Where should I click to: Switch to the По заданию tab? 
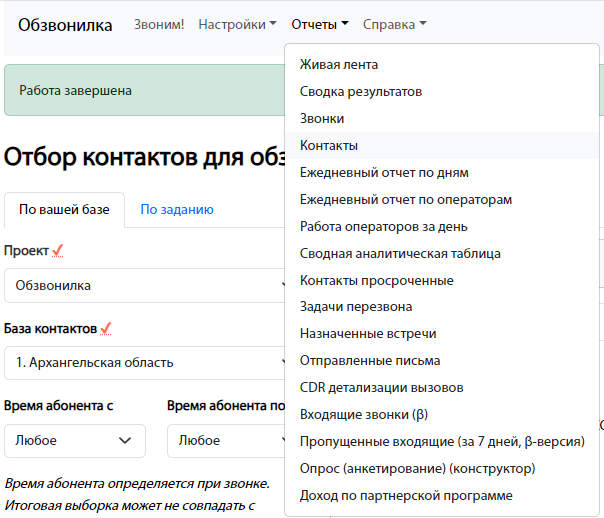pyautogui.click(x=176, y=210)
